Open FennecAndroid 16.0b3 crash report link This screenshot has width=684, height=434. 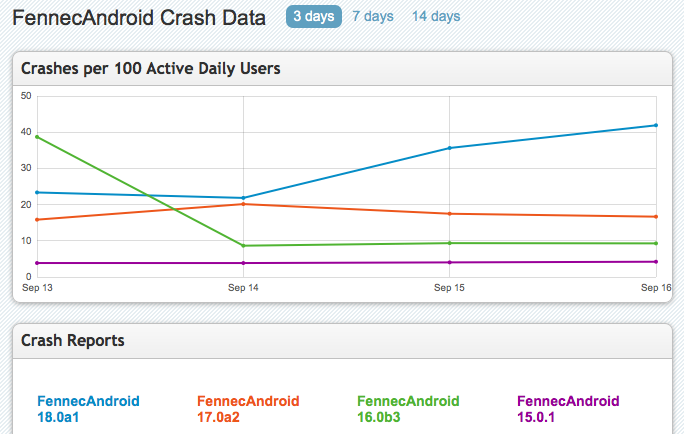[x=408, y=409]
